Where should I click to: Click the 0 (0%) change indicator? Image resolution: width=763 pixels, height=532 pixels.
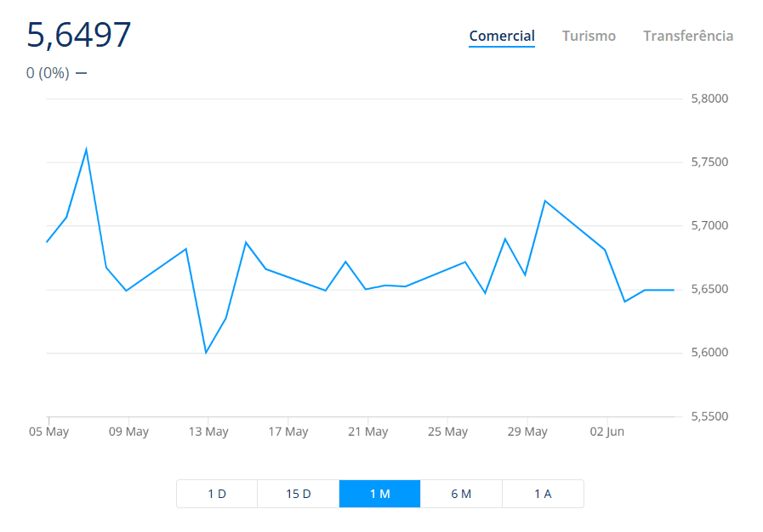(x=48, y=73)
